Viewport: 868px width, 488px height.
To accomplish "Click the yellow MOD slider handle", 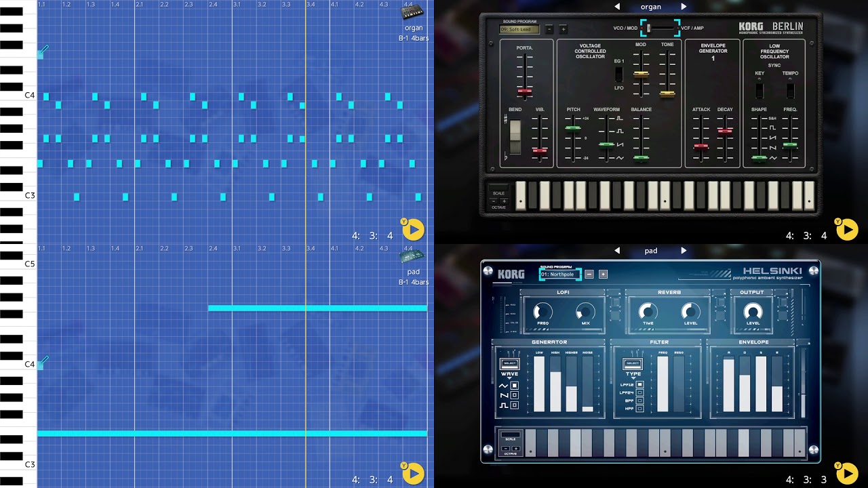I will [x=641, y=74].
